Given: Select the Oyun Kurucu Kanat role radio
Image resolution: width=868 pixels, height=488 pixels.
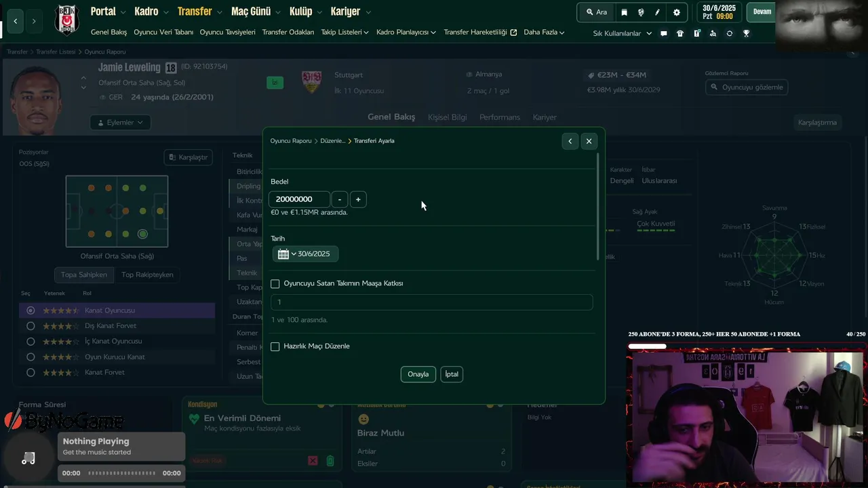Looking at the screenshot, I should (x=31, y=357).
